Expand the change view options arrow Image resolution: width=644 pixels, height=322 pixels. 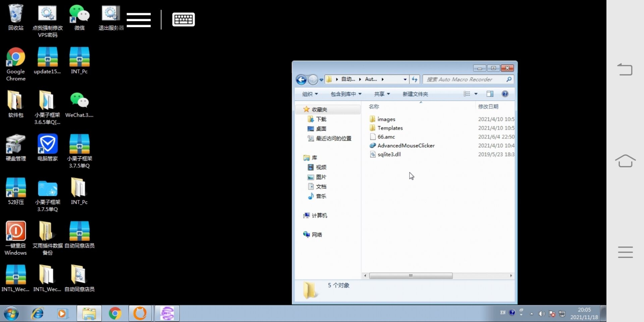coord(476,94)
